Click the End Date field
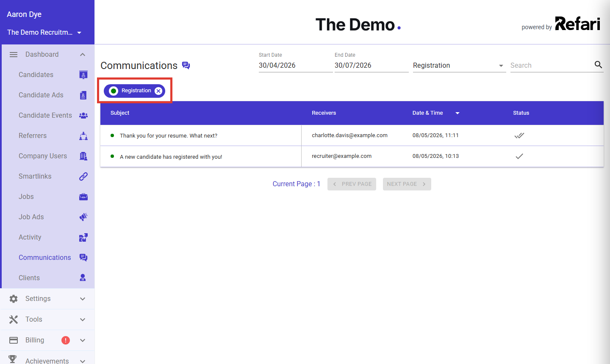The height and width of the screenshot is (364, 610). point(372,65)
